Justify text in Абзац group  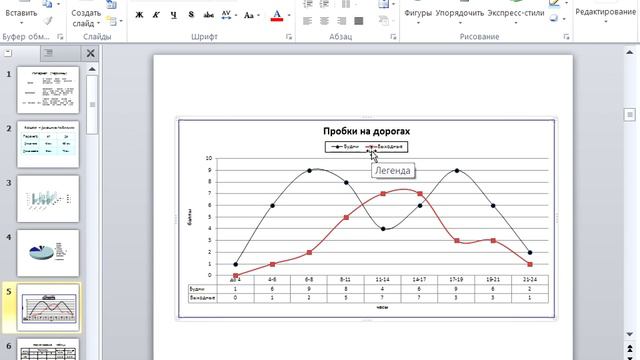(359, 20)
